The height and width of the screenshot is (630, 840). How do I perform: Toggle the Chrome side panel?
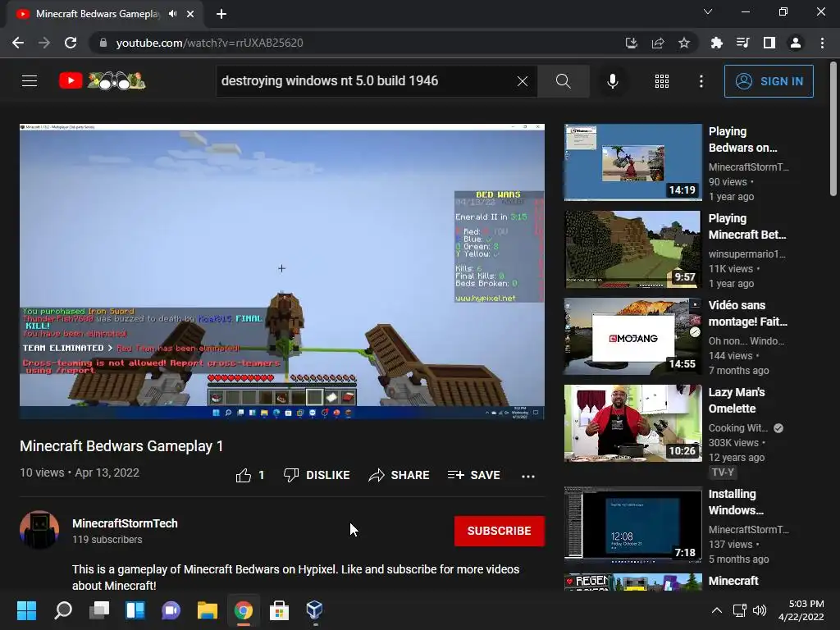click(769, 43)
